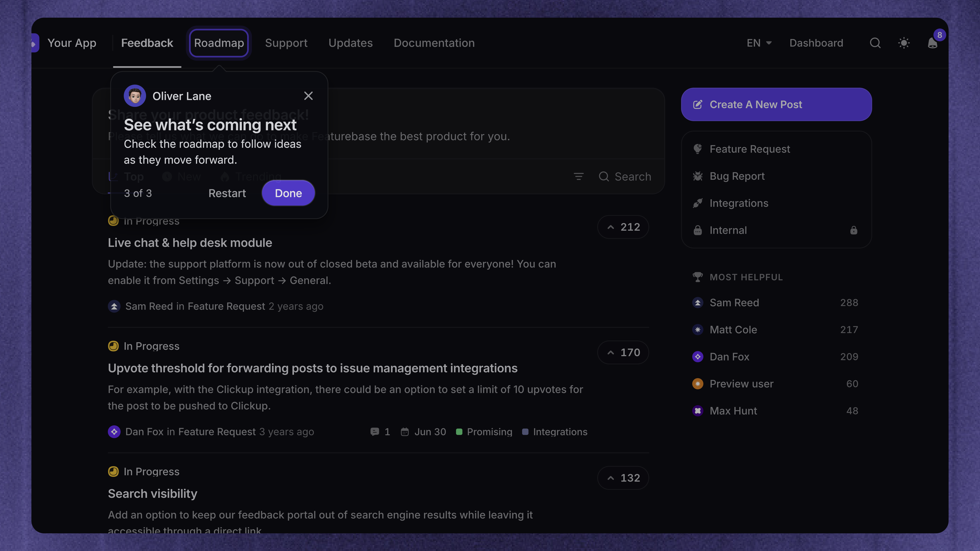Click Sam Reed avatar in Most Helpful
Image resolution: width=980 pixels, height=551 pixels.
[x=697, y=303]
